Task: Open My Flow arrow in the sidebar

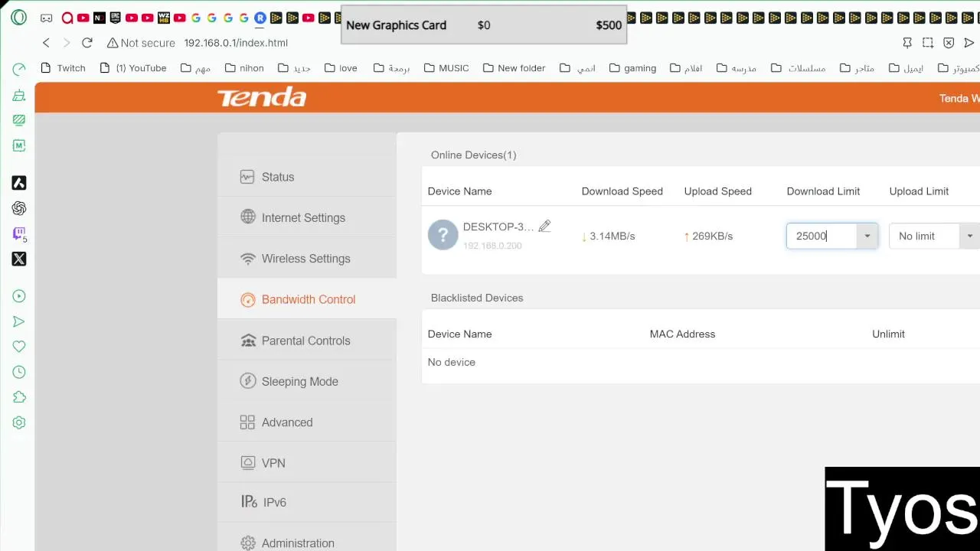Action: (19, 321)
